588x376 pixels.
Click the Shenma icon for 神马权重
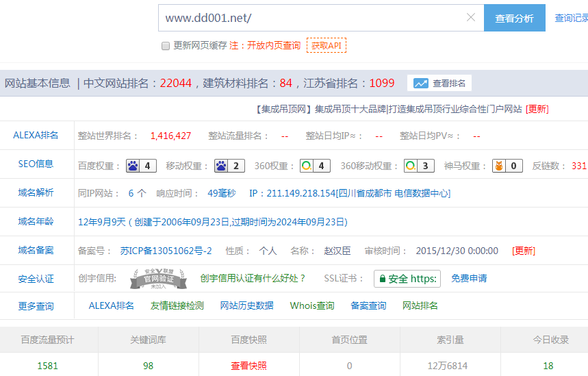click(x=499, y=166)
